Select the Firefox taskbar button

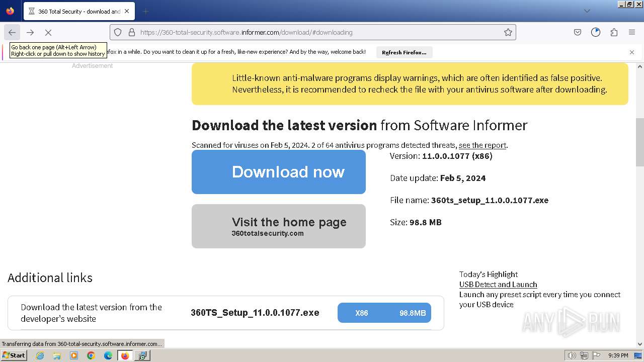(x=125, y=355)
